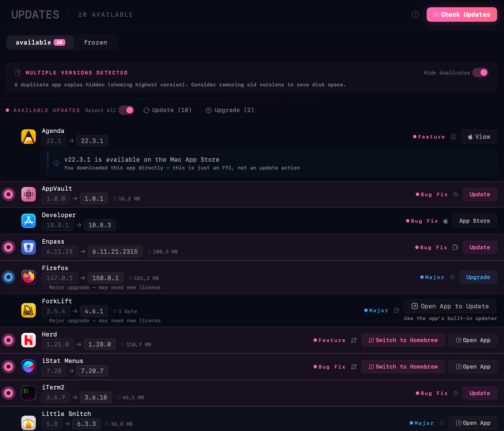The image size is (504, 431).
Task: Click the info icon in the Agenda App Store notice
Action: (56, 163)
